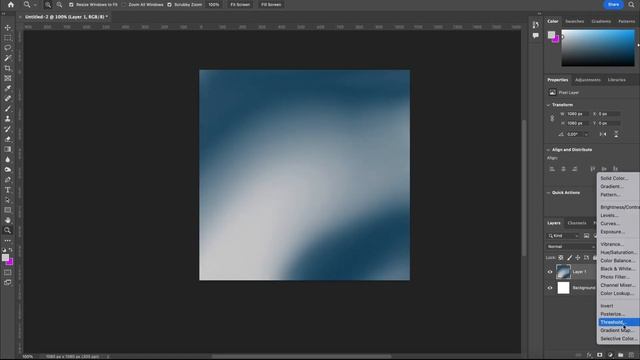Viewport: 640px width, 360px height.
Task: Select the Crop tool
Action: click(x=8, y=68)
